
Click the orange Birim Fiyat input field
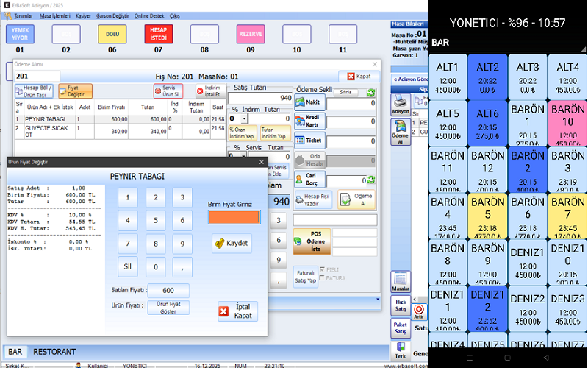[x=233, y=217]
